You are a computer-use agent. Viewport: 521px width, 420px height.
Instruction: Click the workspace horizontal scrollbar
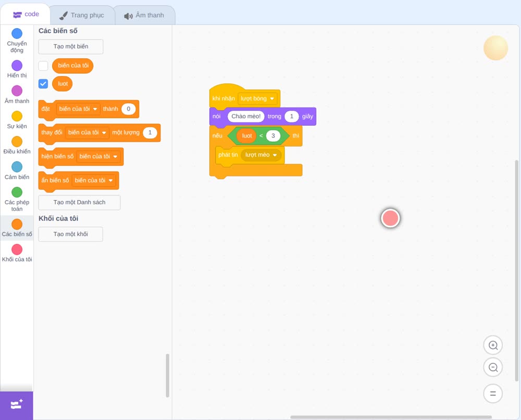click(391, 417)
